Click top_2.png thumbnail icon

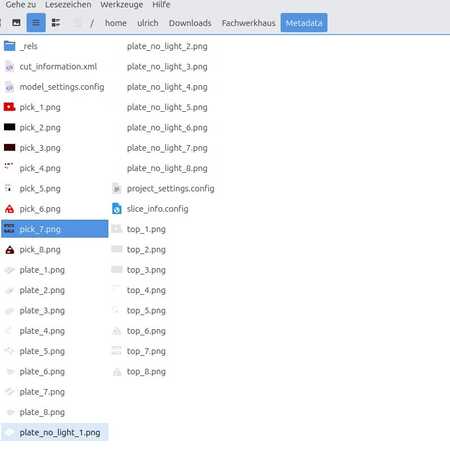pos(117,249)
